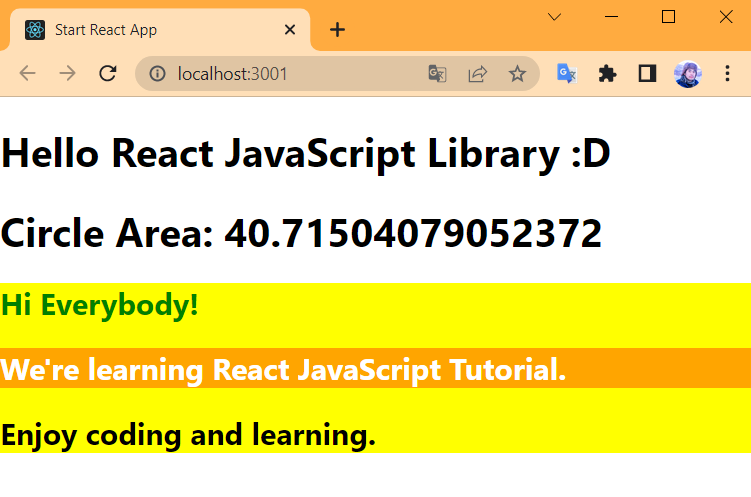751x497 pixels.
Task: View site information icon in address bar
Action: 157,74
